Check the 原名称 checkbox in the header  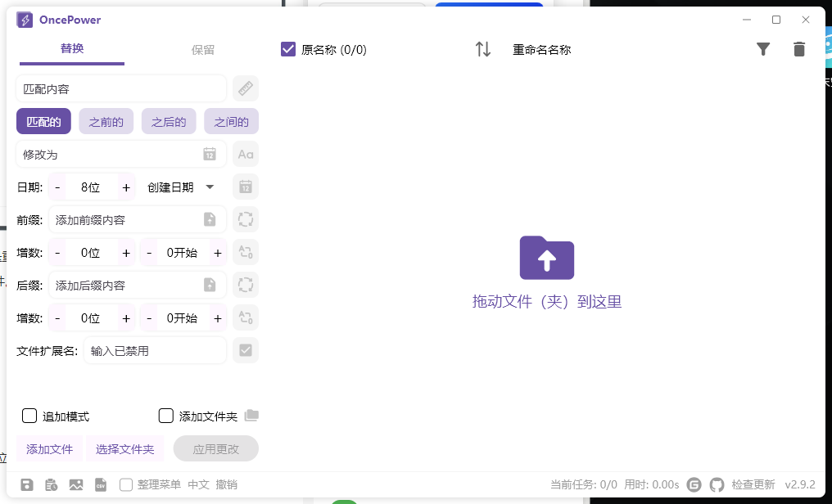coord(288,49)
